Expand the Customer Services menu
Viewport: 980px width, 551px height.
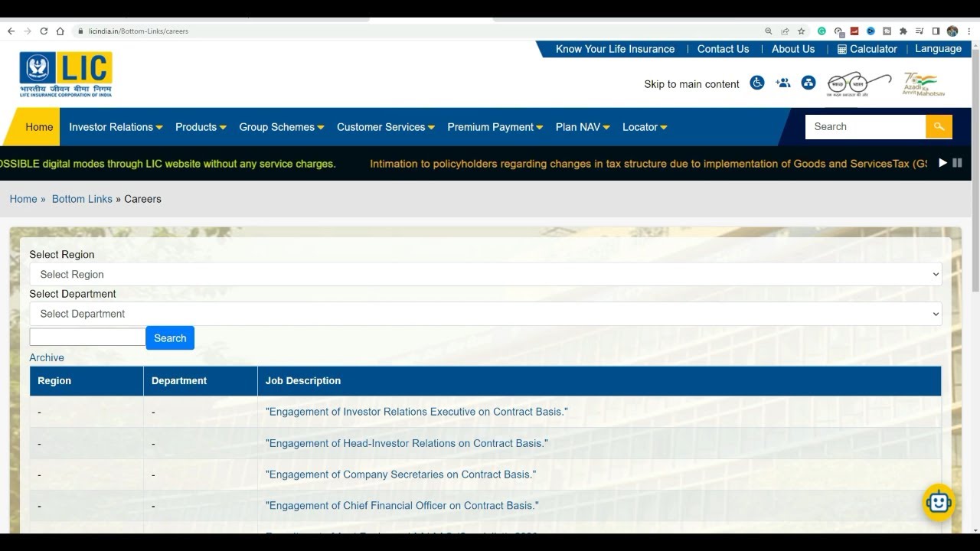pyautogui.click(x=386, y=127)
